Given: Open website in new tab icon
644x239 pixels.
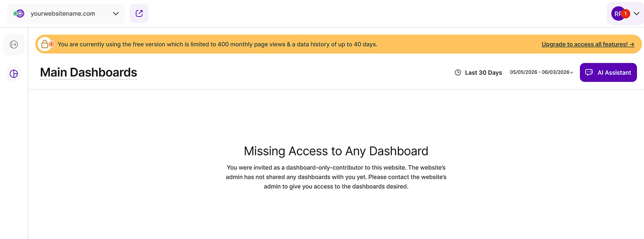Looking at the screenshot, I should pos(139,13).
